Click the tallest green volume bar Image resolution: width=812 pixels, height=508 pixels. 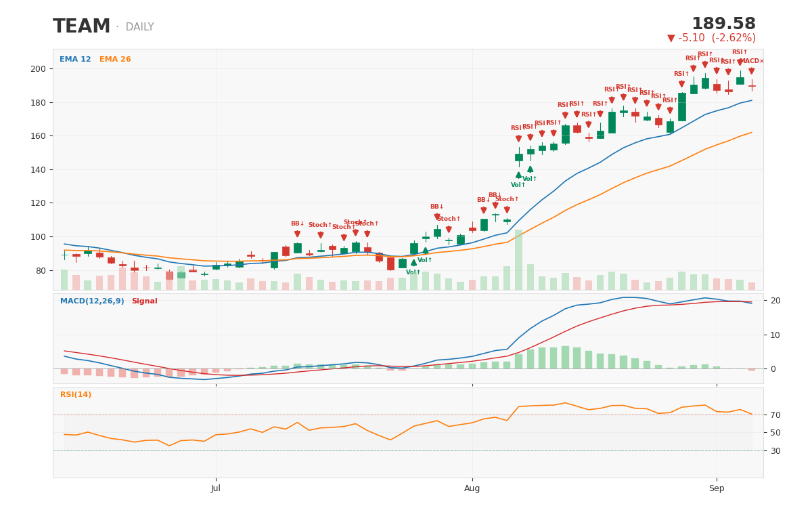(518, 259)
